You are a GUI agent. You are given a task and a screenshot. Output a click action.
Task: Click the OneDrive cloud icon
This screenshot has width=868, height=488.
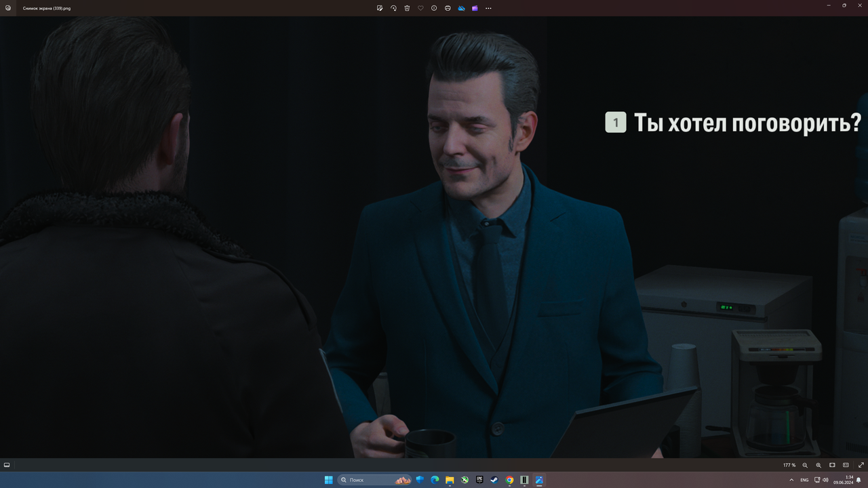461,8
